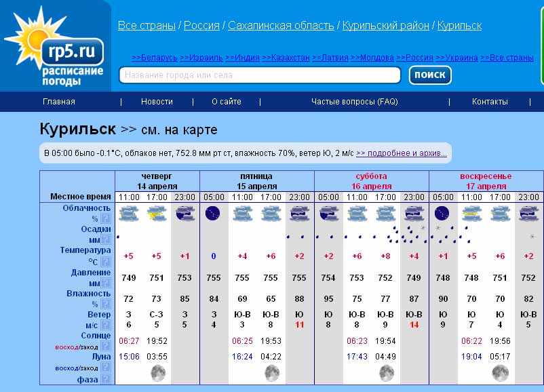
Task: Open the Главная menu item
Action: [59, 102]
